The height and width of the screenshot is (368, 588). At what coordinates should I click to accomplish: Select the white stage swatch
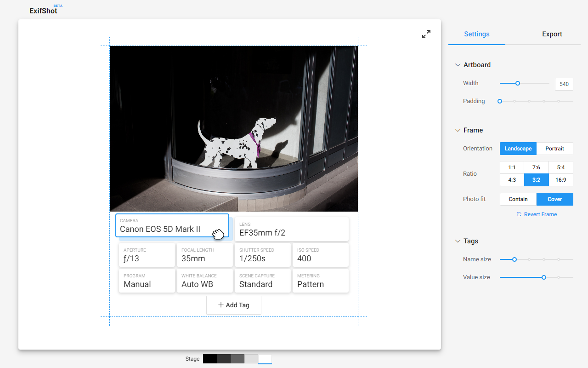(265, 359)
